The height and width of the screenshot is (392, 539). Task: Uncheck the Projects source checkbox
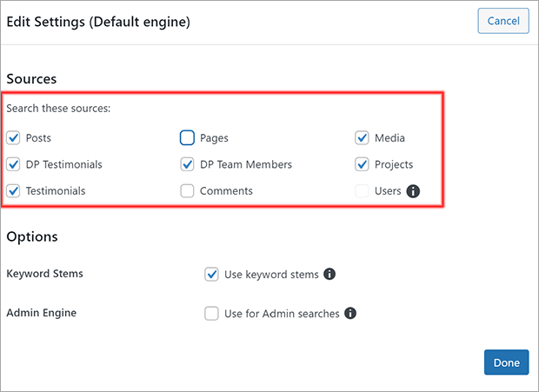point(362,164)
